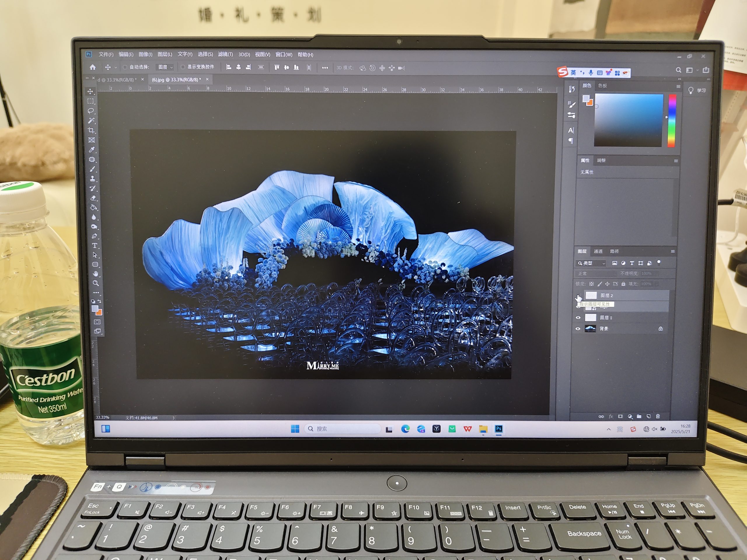The height and width of the screenshot is (560, 747).
Task: Switch to the 通道 tab
Action: click(598, 251)
